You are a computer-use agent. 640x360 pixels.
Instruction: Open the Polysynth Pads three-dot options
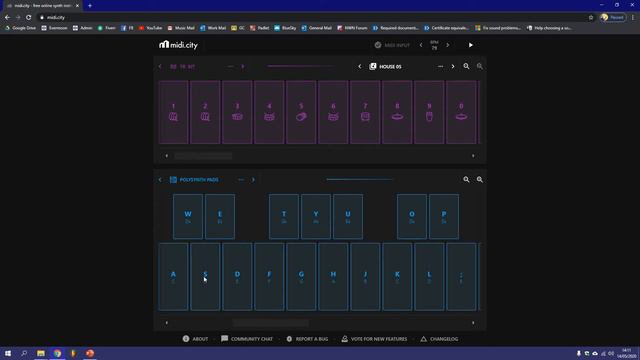(241, 180)
